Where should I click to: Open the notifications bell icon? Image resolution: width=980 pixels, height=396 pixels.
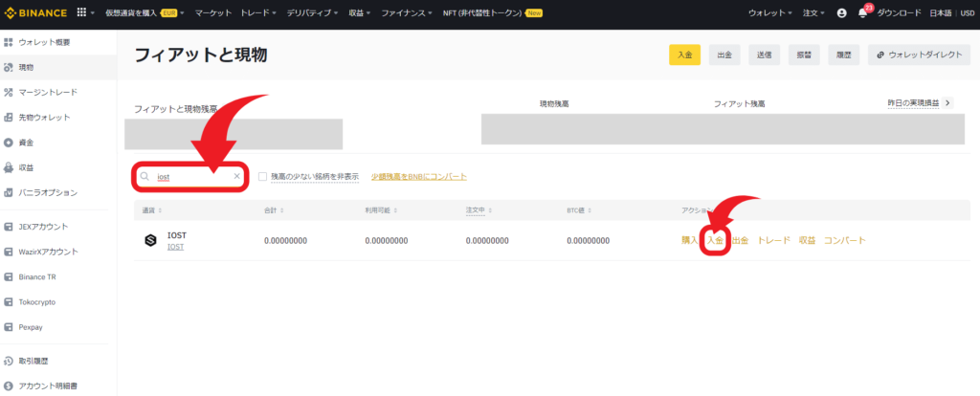tap(862, 13)
